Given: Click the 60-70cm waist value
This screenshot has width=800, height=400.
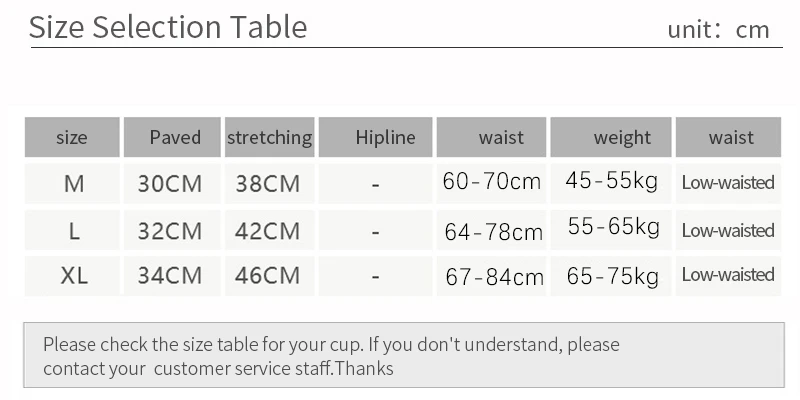Looking at the screenshot, I should coord(491,182).
